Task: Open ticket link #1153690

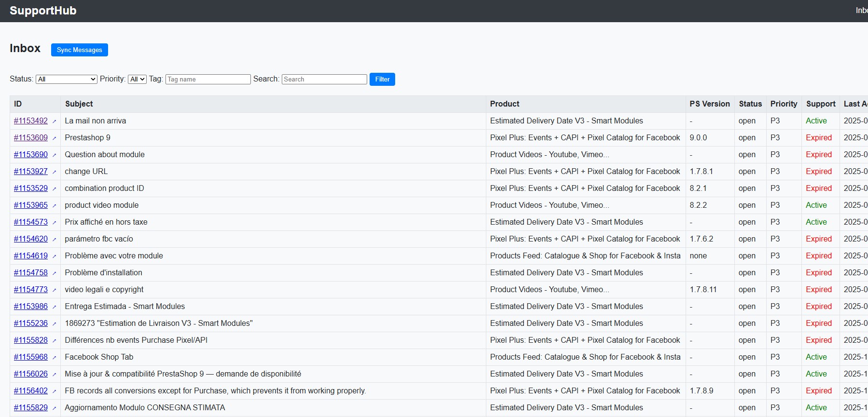Action: pos(31,154)
